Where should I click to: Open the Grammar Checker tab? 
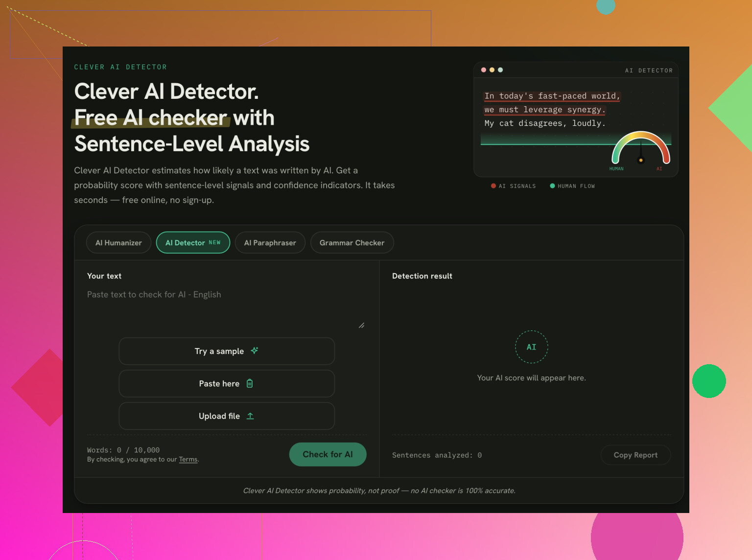(x=352, y=243)
